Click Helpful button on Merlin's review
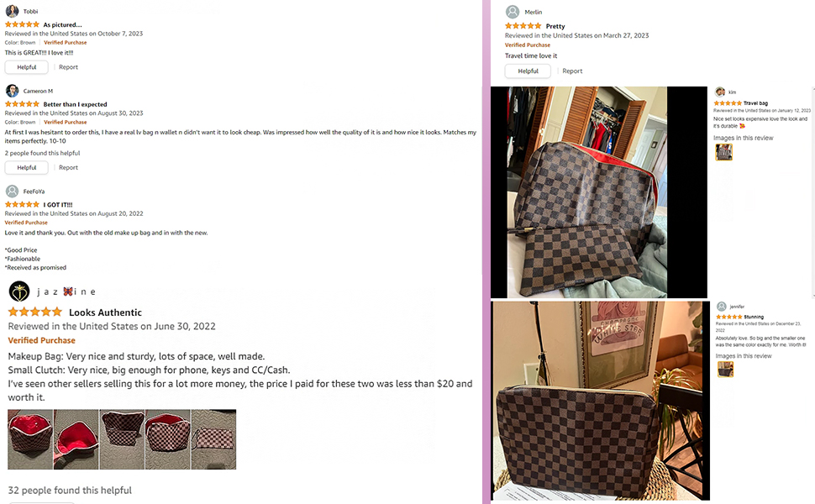815x504 pixels. pos(528,71)
